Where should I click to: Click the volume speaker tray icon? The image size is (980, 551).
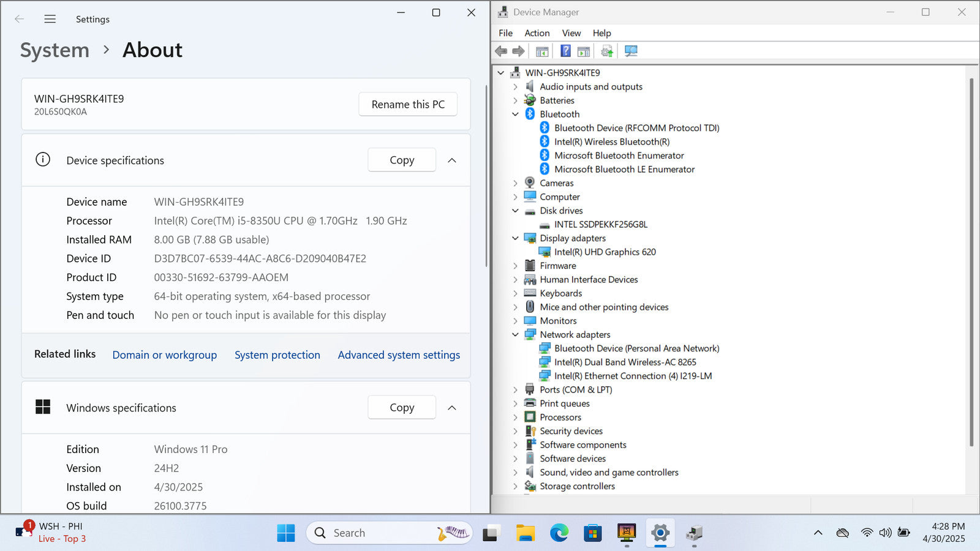[x=885, y=533]
